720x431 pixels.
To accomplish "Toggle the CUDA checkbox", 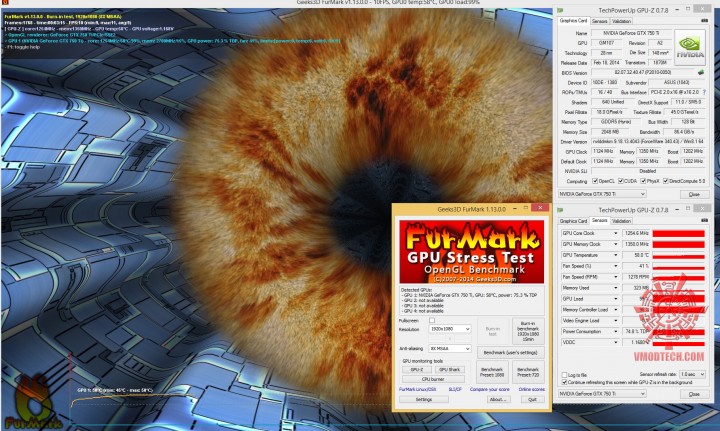I will tap(620, 181).
